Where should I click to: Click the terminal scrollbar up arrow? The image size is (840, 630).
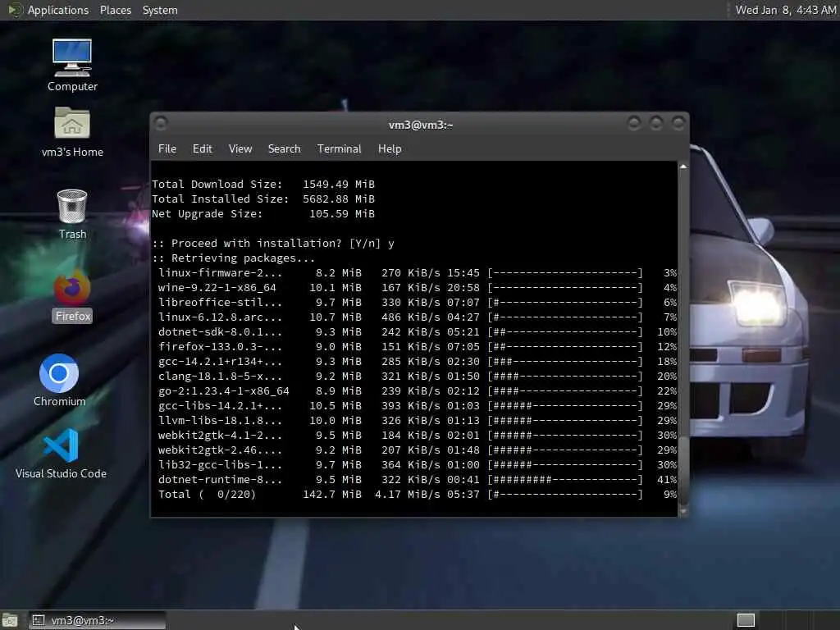tap(683, 167)
